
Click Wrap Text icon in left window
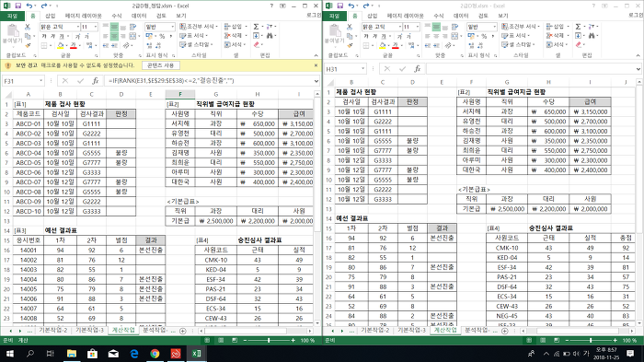tap(133, 27)
